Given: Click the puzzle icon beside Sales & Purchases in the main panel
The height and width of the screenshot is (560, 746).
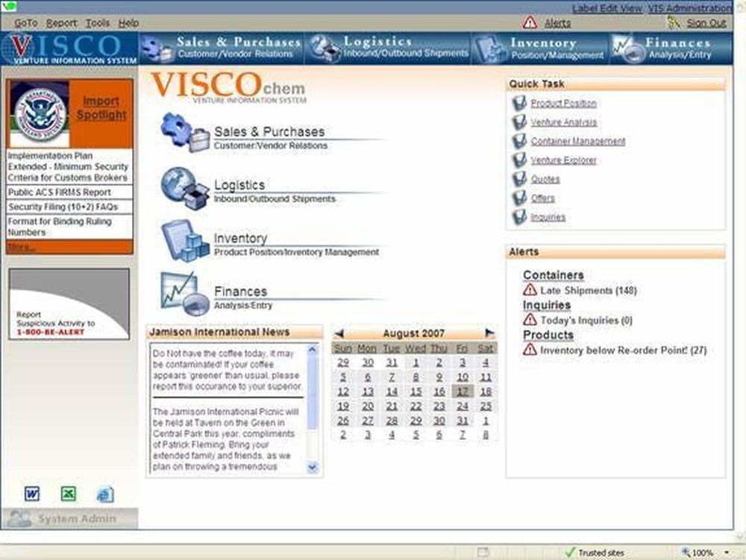Looking at the screenshot, I should [184, 133].
